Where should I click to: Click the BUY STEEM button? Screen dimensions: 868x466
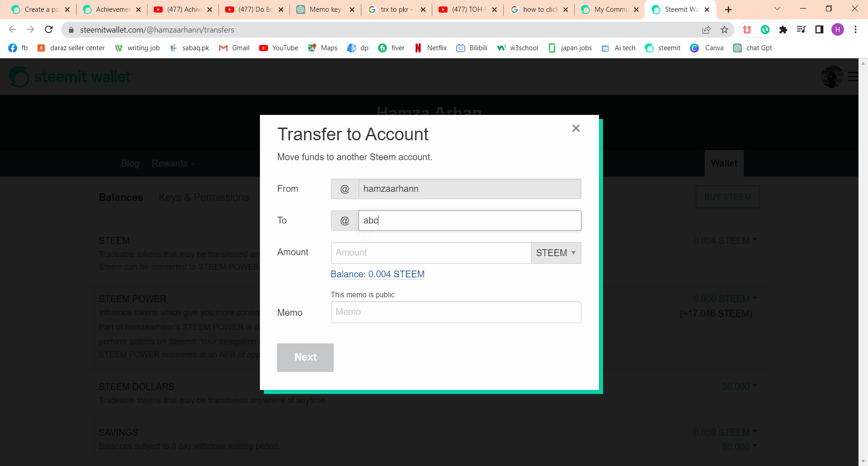point(727,197)
